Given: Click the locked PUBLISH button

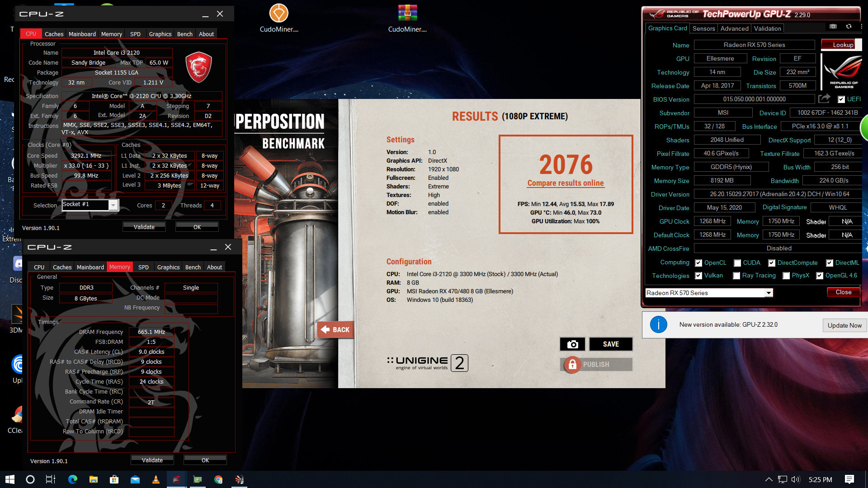Looking at the screenshot, I should [x=596, y=364].
